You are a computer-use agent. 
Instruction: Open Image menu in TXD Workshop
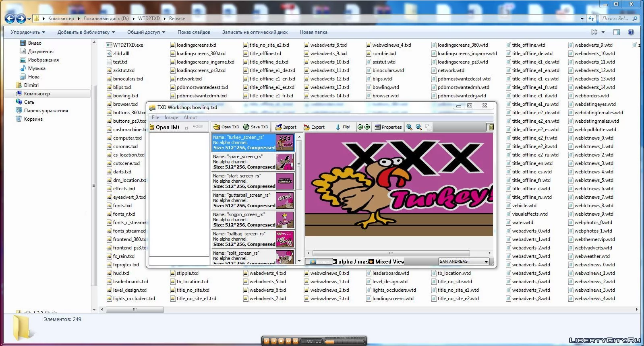[171, 117]
